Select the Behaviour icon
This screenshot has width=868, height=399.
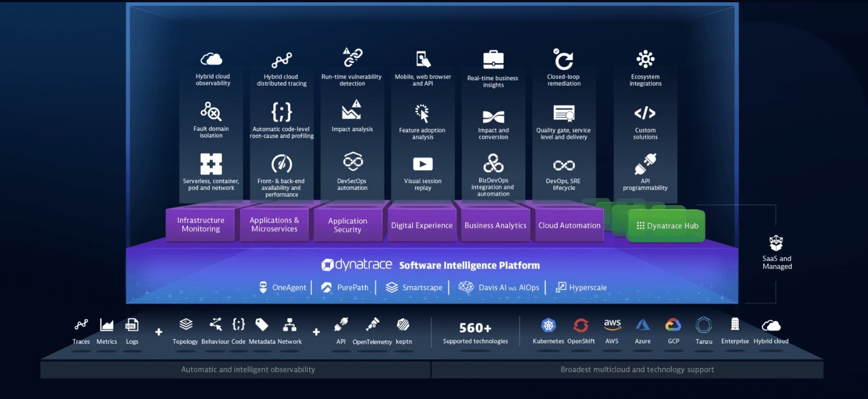click(x=216, y=325)
